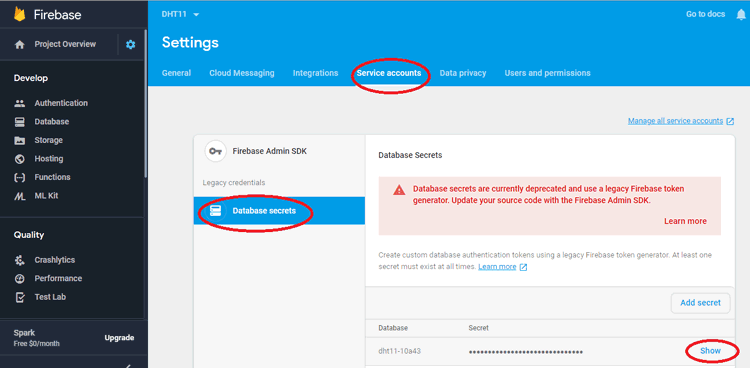Click the Performance gauge icon
Viewport: 750px width, 368px height.
(20, 279)
